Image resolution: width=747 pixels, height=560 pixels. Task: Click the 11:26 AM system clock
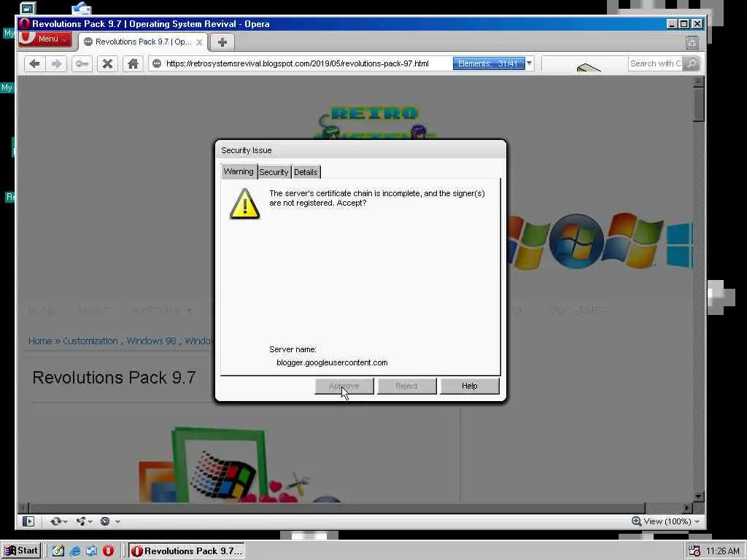722,551
